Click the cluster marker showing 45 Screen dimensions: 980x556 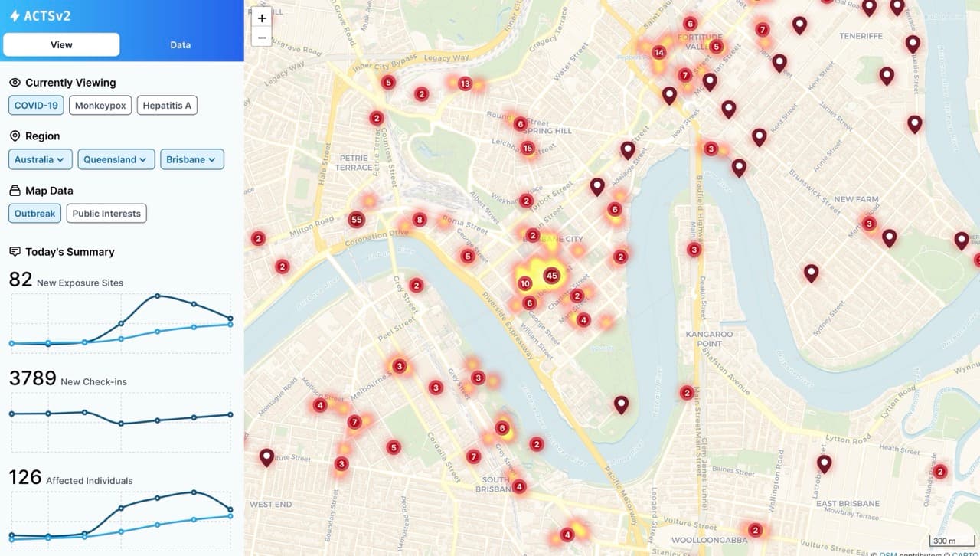click(x=551, y=276)
